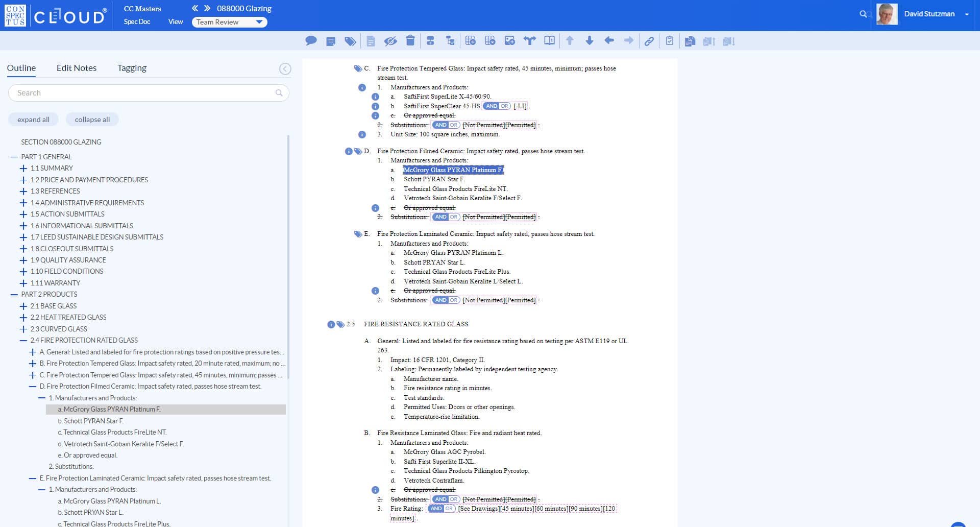Click highlighted McGrory Glass PYRAN Platinum F text
This screenshot has height=527, width=980.
453,170
